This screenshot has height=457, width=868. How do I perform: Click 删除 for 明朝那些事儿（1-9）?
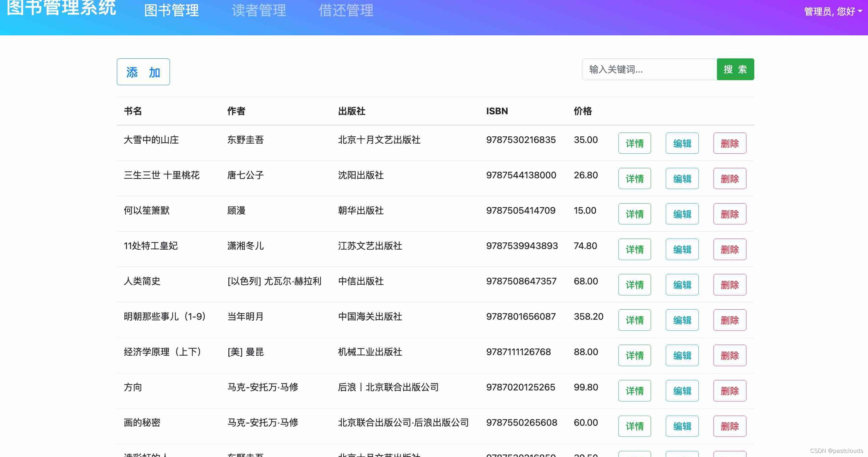point(730,320)
